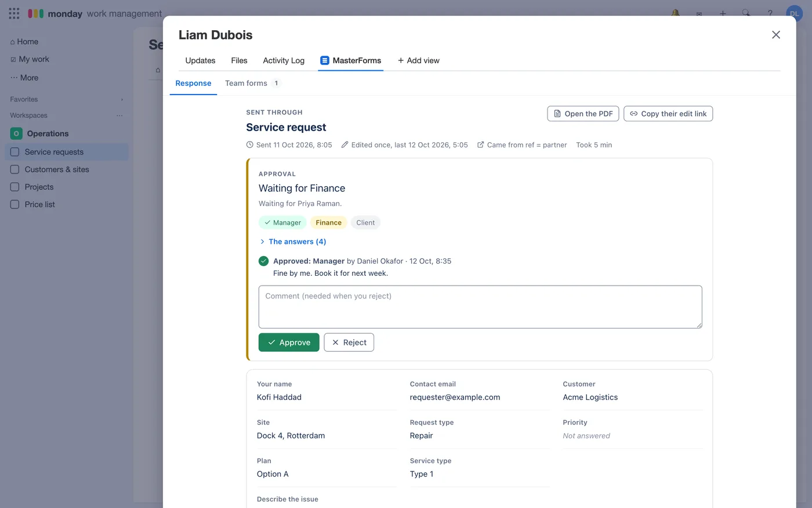
Task: Click the green Approve button
Action: click(x=289, y=343)
